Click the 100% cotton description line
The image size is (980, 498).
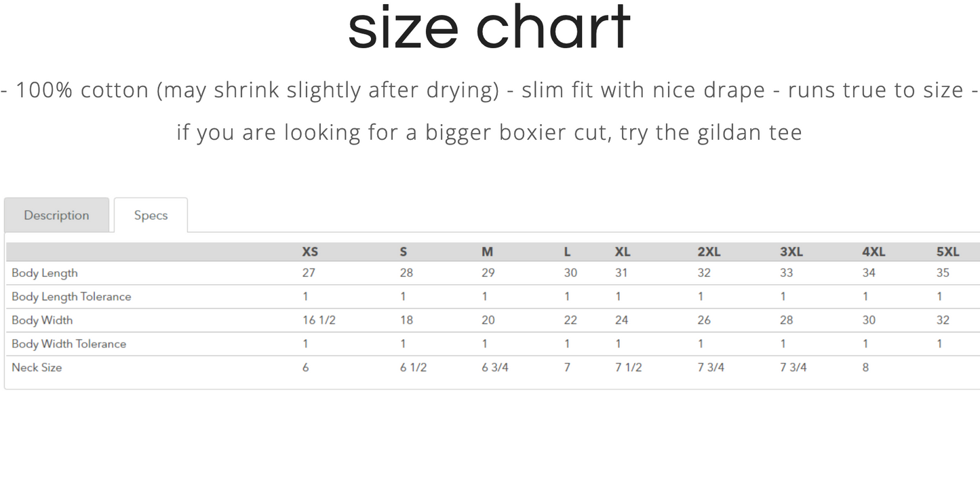click(x=489, y=90)
